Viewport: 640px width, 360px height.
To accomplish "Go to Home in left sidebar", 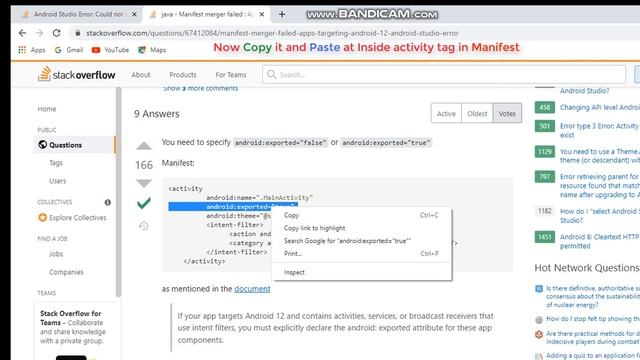I will tap(47, 109).
